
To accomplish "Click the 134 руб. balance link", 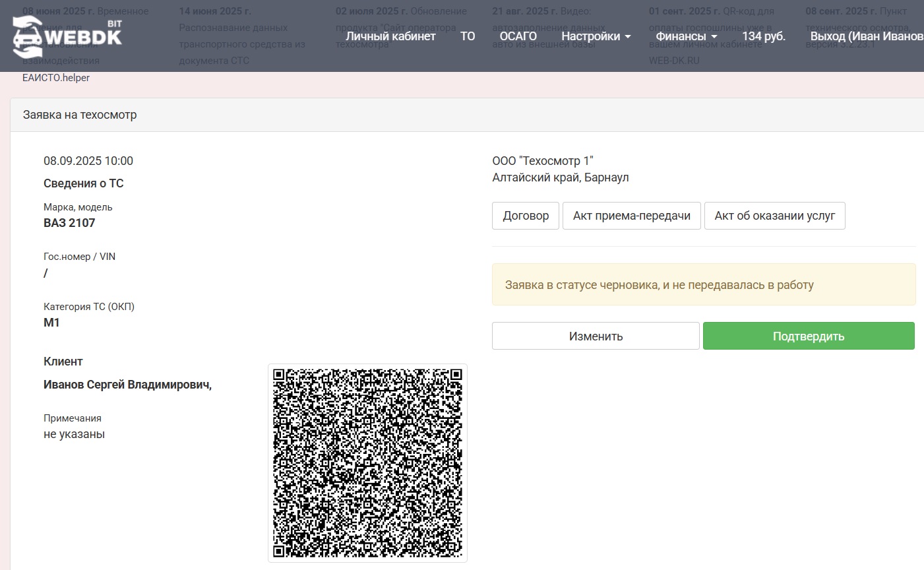I will coord(764,36).
